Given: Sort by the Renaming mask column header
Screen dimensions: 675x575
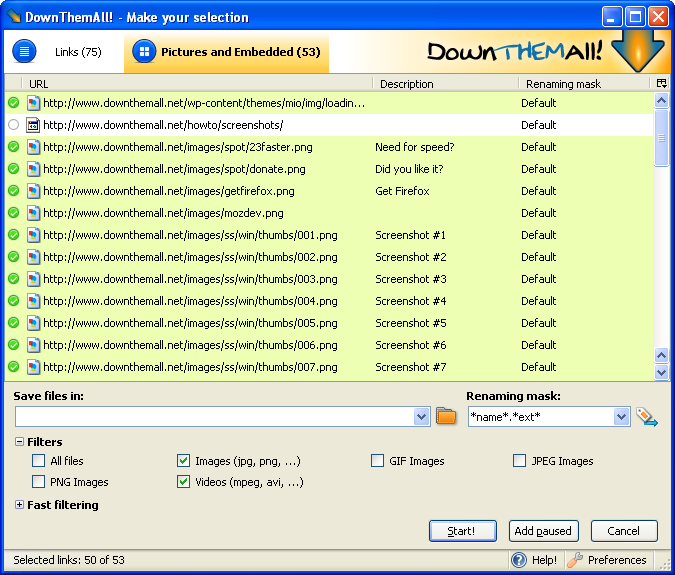Looking at the screenshot, I should tap(584, 83).
